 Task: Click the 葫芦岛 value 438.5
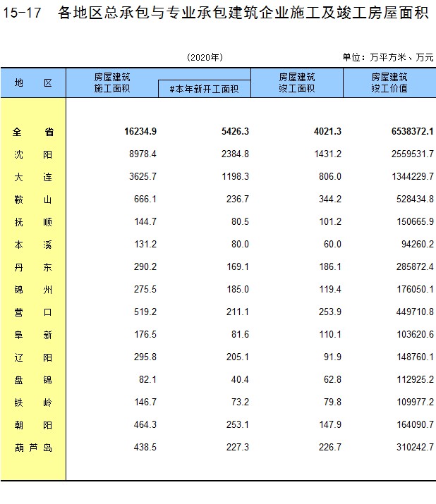tap(145, 447)
